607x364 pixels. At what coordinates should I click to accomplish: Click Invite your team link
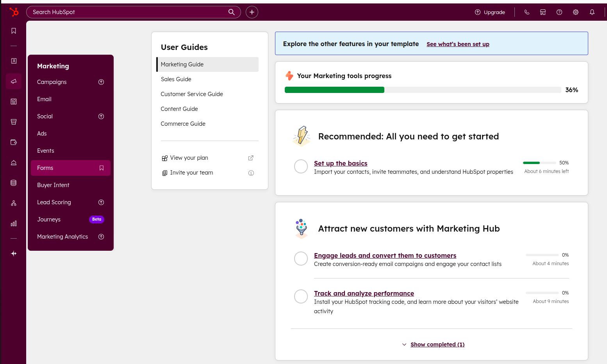191,173
